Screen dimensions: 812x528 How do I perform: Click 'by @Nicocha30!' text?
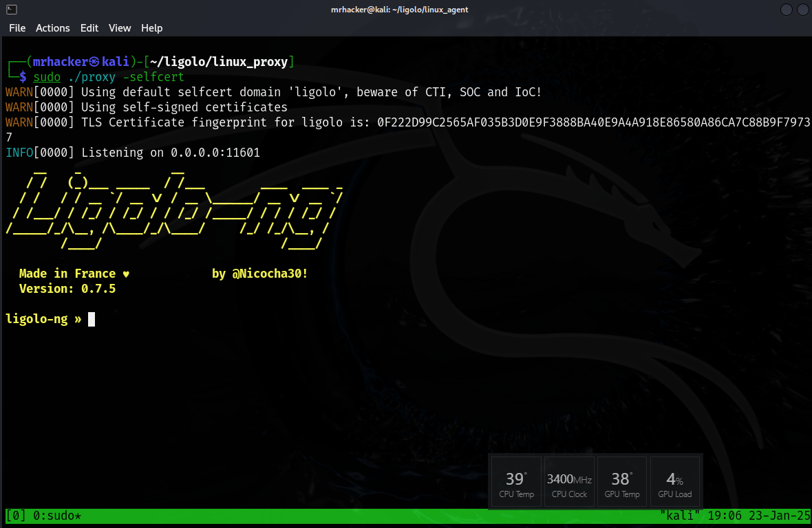[x=260, y=274]
